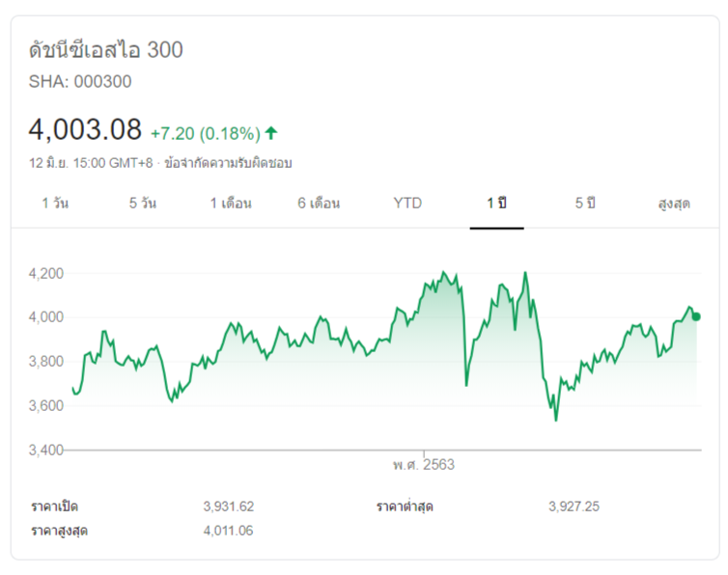Click the ดัชนีซีเอสไอ 300 title
Viewport: 728px width, 575px height.
(106, 50)
